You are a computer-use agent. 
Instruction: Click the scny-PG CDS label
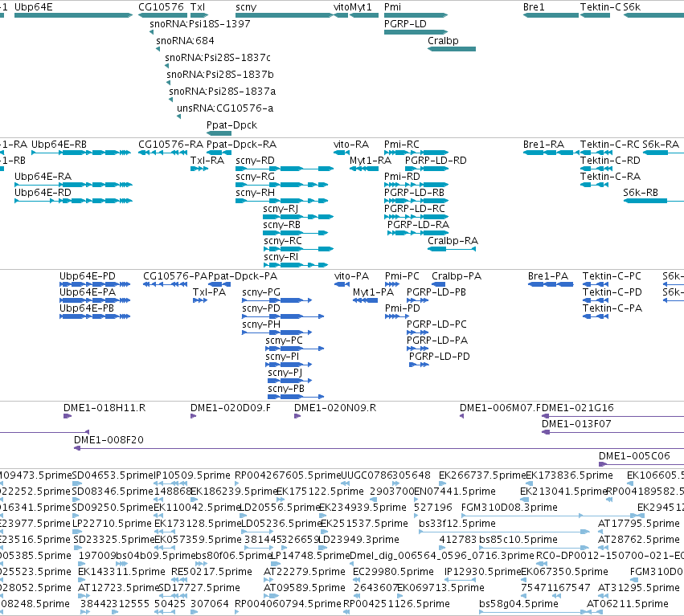[x=261, y=292]
